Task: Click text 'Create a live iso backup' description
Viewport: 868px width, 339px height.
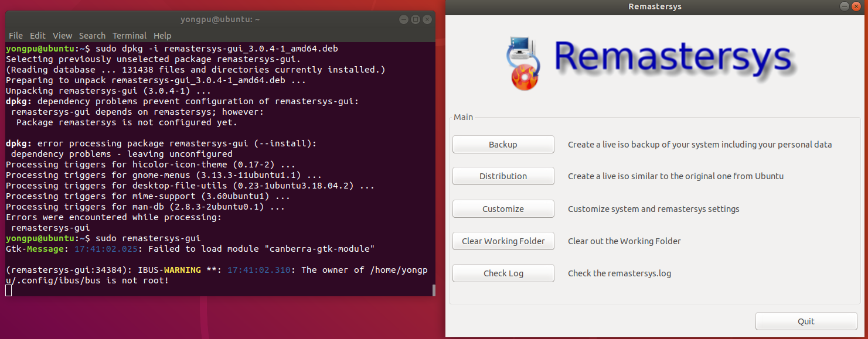Action: point(700,145)
